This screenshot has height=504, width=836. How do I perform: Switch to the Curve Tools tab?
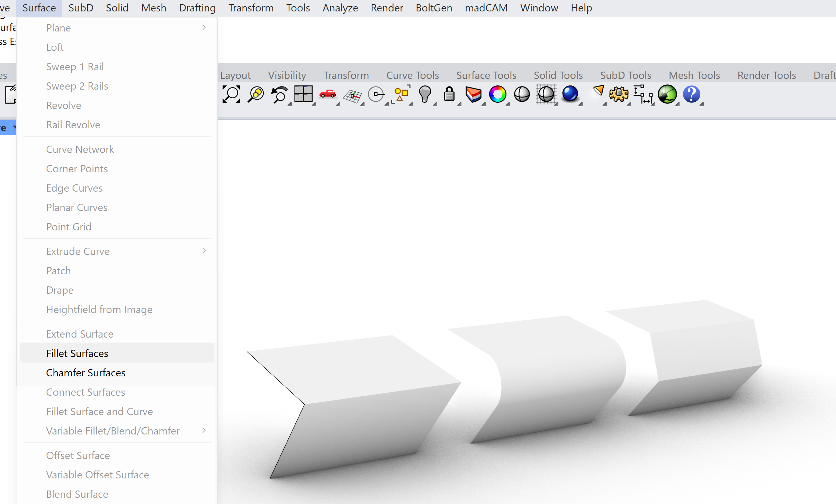tap(412, 75)
